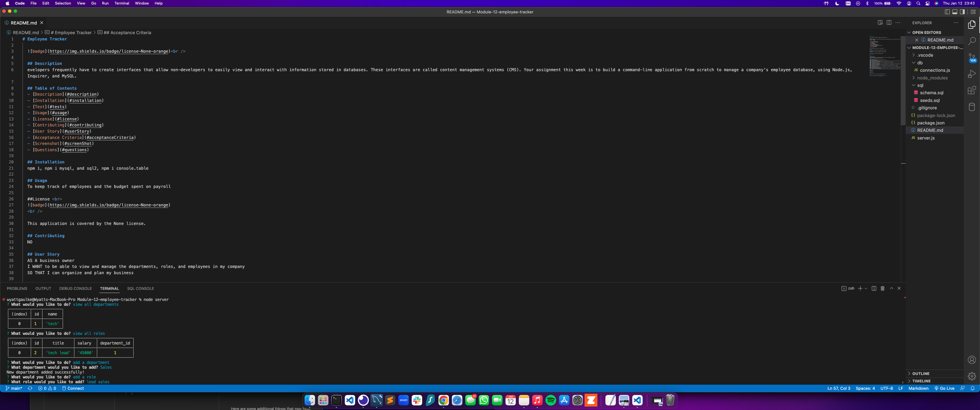Open Manage gear in activity bar
This screenshot has height=410, width=980.
(x=972, y=376)
